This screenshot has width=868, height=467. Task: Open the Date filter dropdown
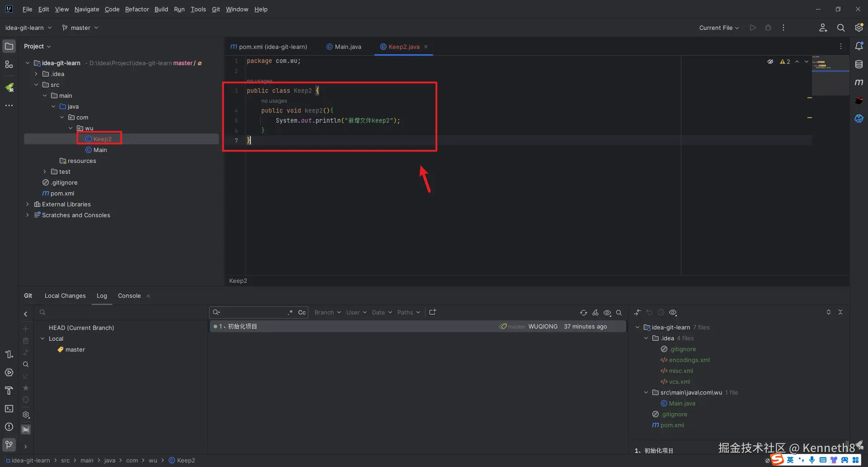382,312
